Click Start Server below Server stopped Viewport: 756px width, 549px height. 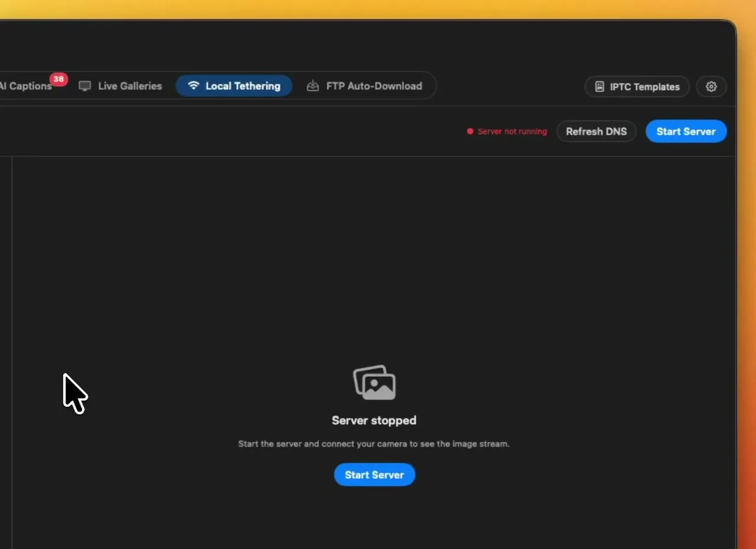coord(374,475)
